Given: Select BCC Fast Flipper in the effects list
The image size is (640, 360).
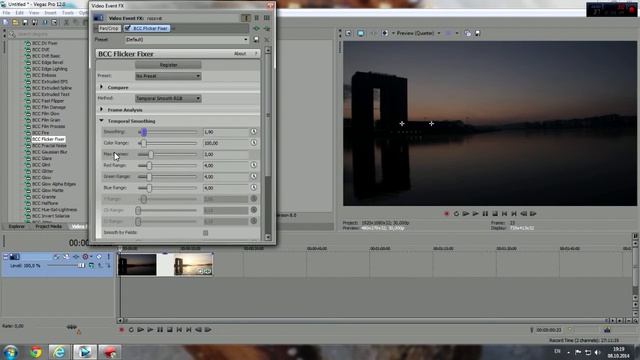Looking at the screenshot, I should pos(48,101).
